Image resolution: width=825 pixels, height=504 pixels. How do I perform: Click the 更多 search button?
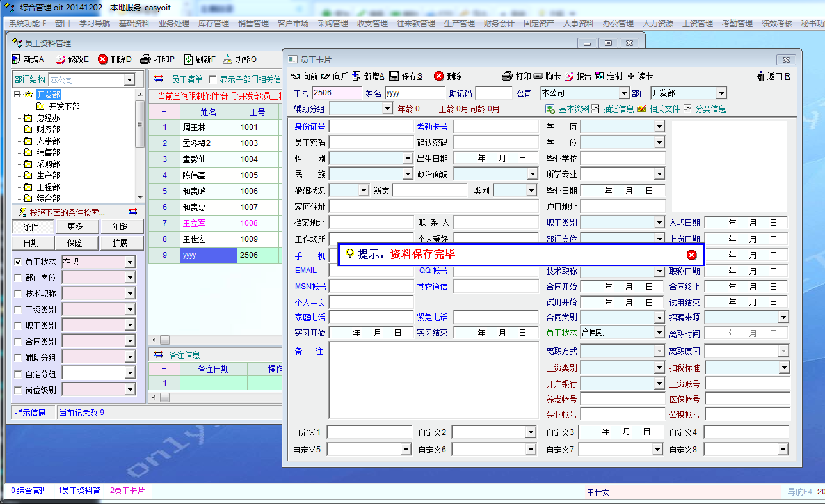(x=77, y=227)
